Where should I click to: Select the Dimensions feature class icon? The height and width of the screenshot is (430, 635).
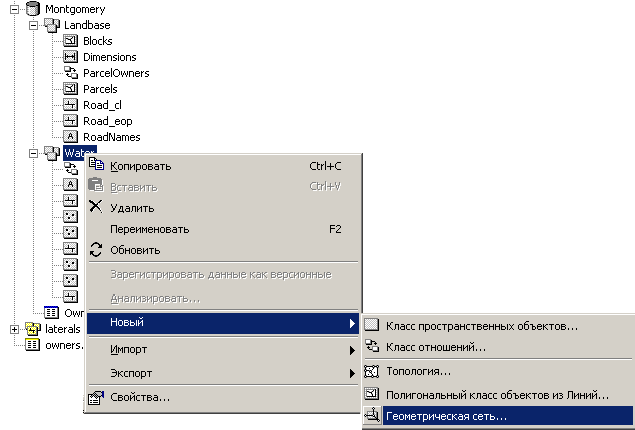click(x=70, y=57)
